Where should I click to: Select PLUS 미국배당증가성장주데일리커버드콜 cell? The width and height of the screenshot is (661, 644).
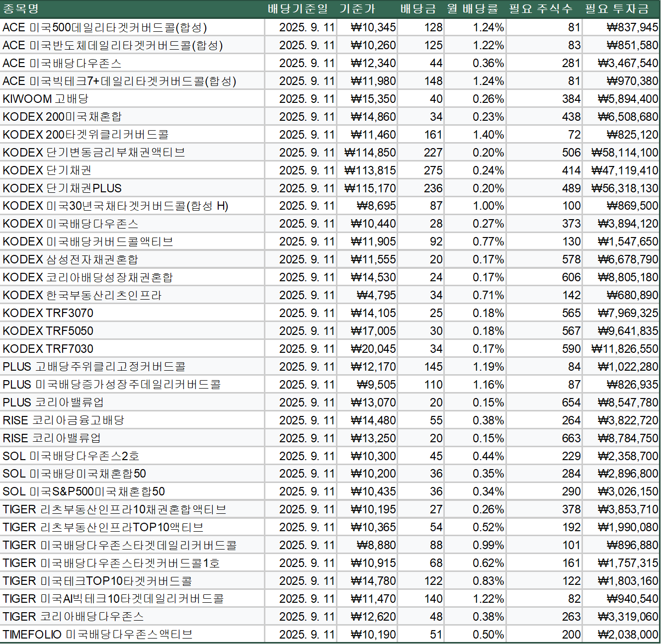(132, 385)
